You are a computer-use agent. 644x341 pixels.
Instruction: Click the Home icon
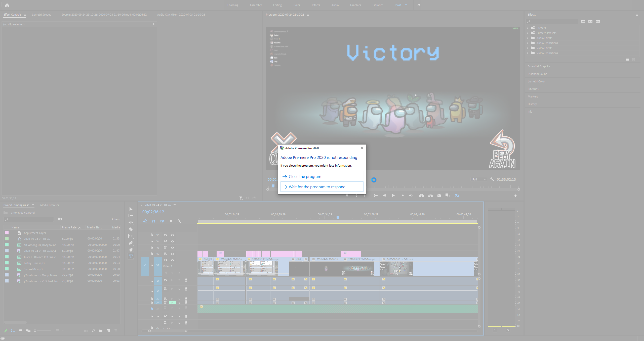point(7,5)
